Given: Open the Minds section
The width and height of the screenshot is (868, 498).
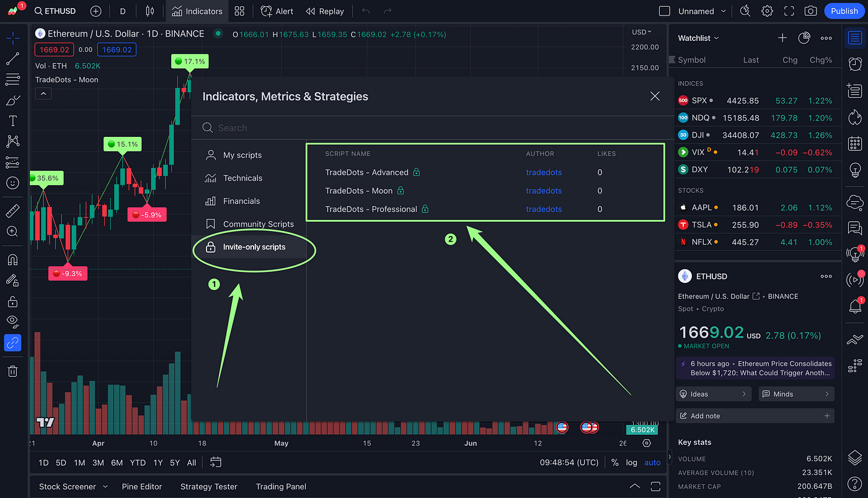Looking at the screenshot, I should coord(796,394).
